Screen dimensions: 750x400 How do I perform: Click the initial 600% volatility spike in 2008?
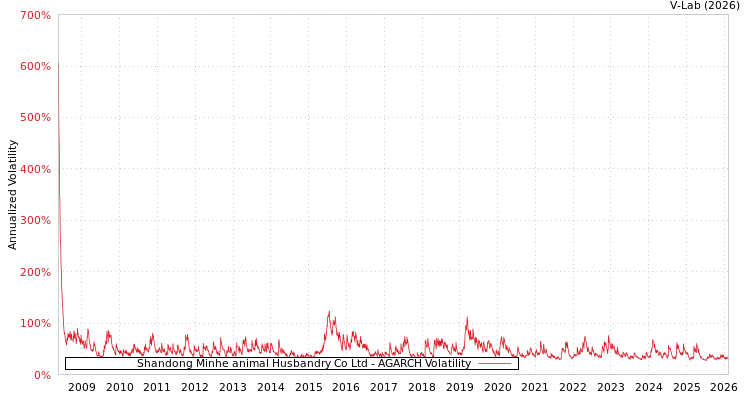(x=59, y=63)
